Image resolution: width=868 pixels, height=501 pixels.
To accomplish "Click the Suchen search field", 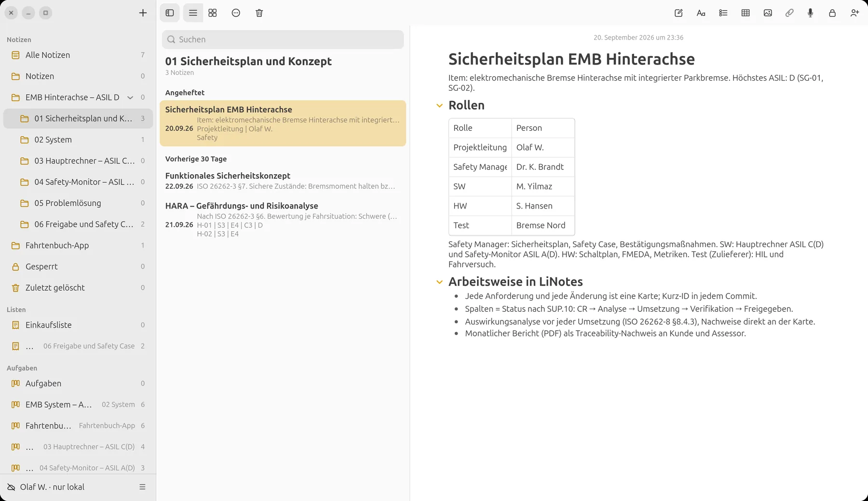I will pyautogui.click(x=283, y=40).
